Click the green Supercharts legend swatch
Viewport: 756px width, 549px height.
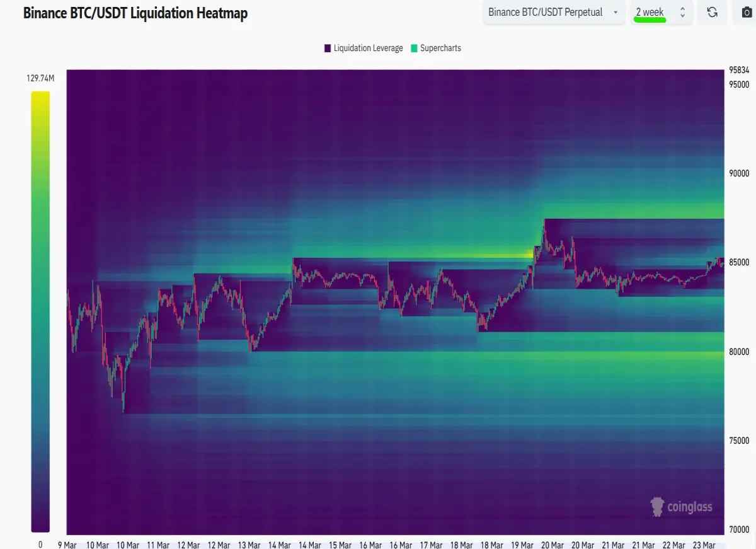click(x=414, y=48)
